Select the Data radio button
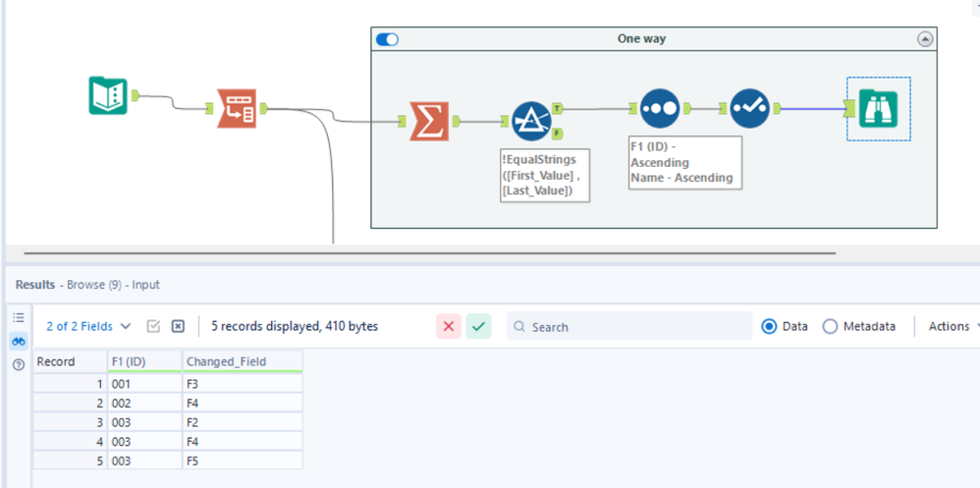Viewport: 980px width, 488px height. (x=770, y=326)
